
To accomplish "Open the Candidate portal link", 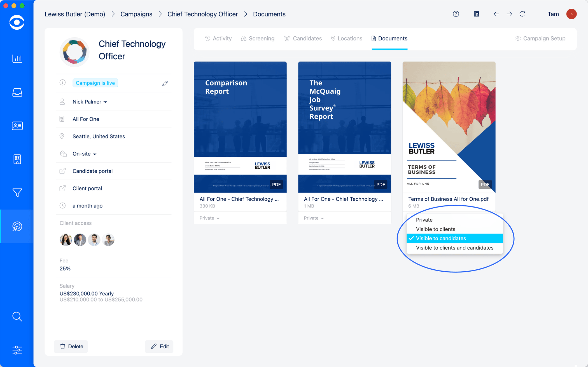I will [x=92, y=171].
